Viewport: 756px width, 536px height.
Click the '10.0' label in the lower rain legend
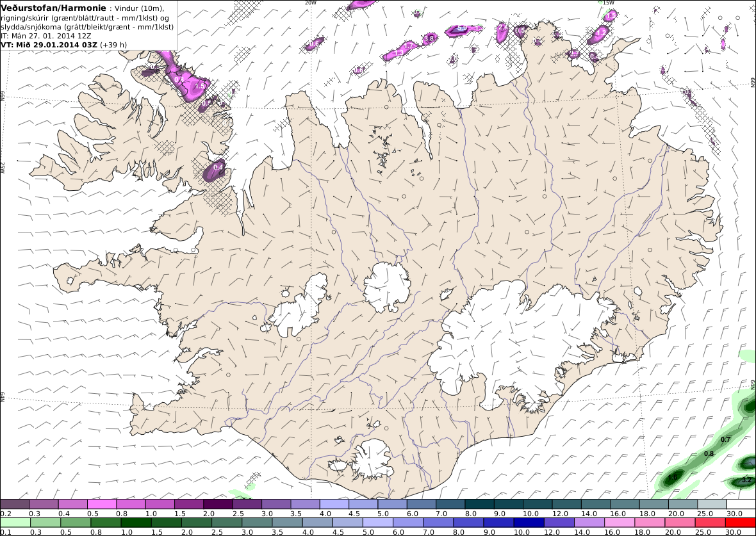coord(522,532)
